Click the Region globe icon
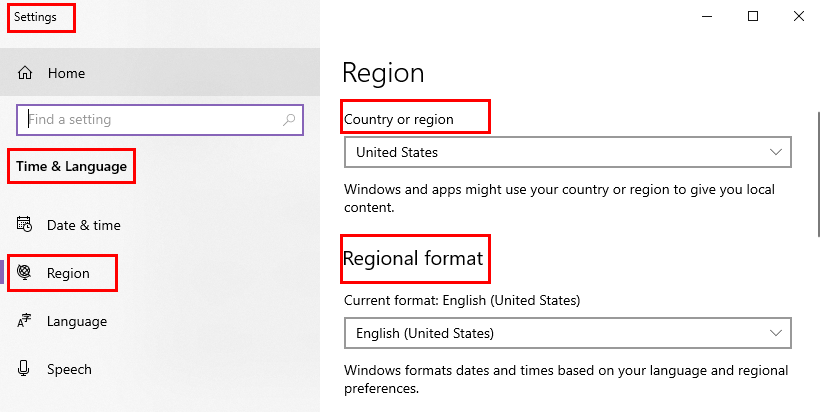Screen dimensions: 822x412 [24, 272]
